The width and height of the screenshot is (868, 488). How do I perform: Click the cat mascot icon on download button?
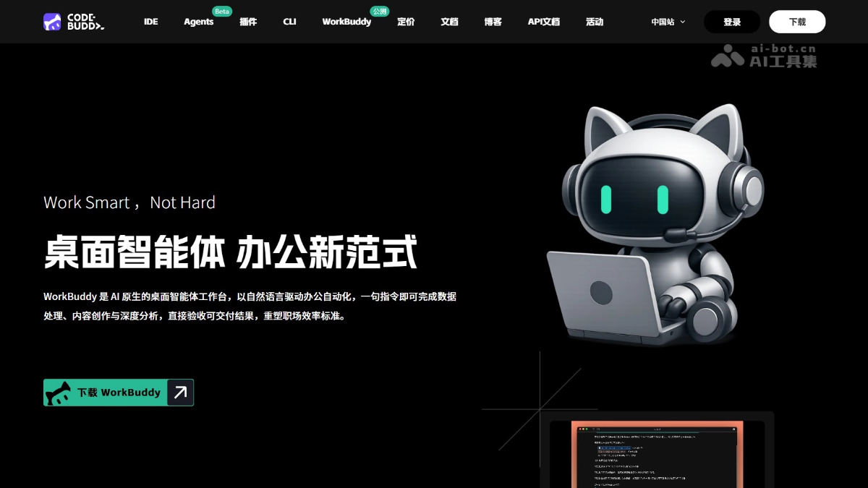click(x=59, y=393)
